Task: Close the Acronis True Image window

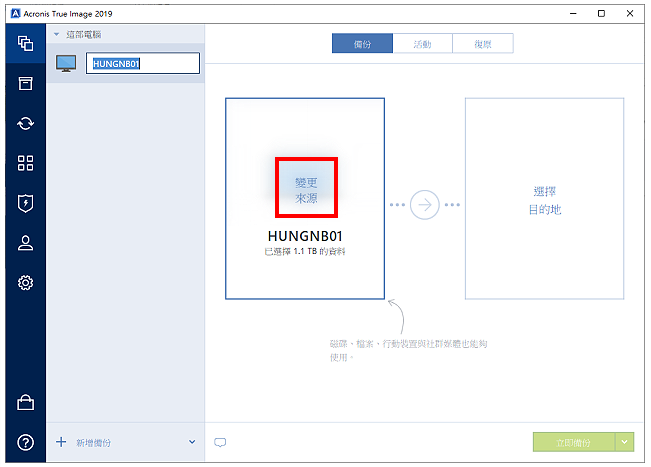Action: [630, 14]
